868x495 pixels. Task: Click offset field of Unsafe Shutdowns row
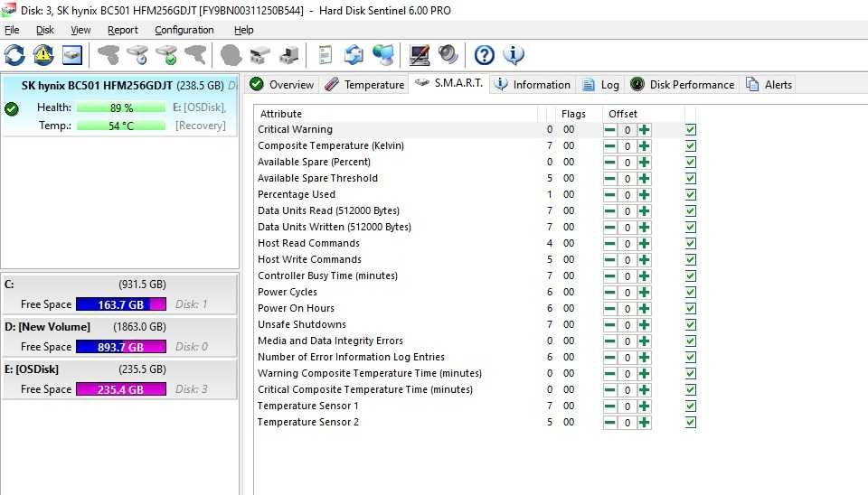(x=627, y=324)
